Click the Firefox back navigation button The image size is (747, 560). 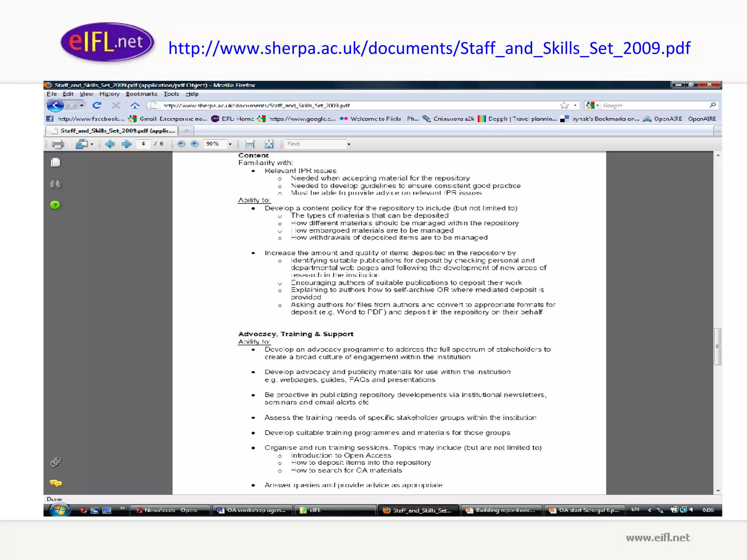tap(55, 105)
